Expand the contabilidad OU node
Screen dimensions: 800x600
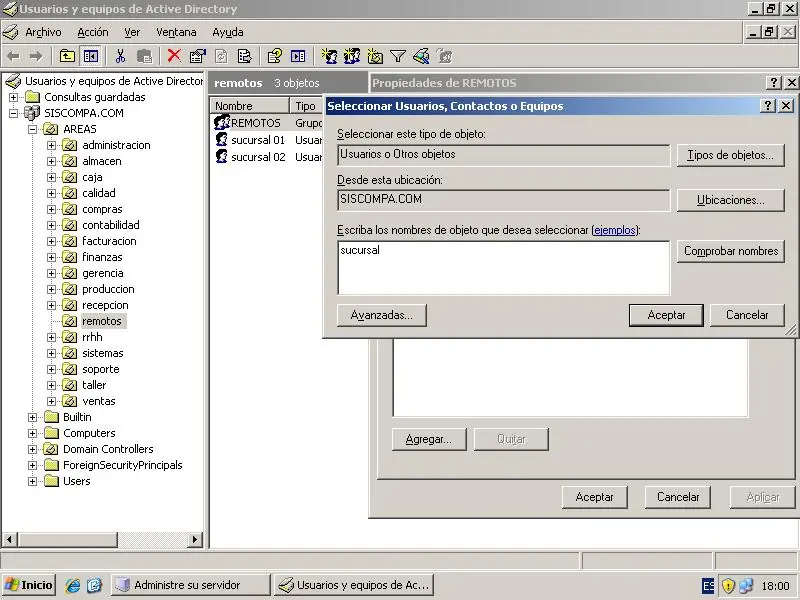coord(52,225)
